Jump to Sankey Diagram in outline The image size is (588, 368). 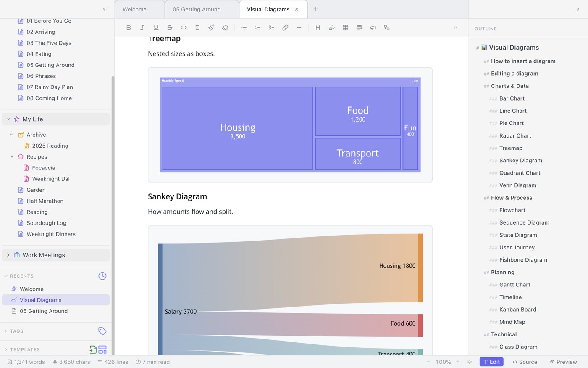pos(521,160)
